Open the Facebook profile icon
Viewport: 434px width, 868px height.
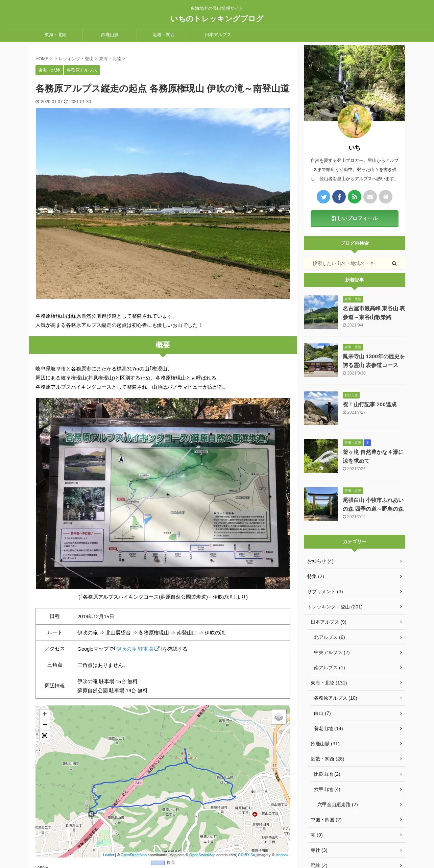click(x=339, y=197)
